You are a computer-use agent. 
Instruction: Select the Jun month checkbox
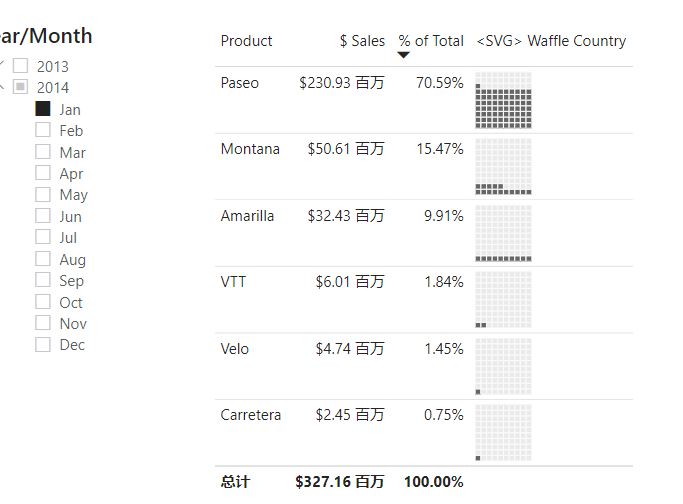[x=43, y=216]
